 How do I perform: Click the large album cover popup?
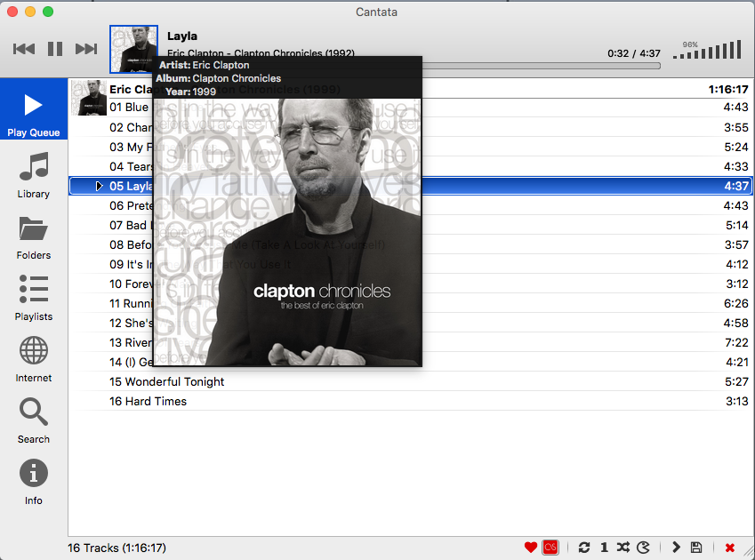click(x=287, y=232)
